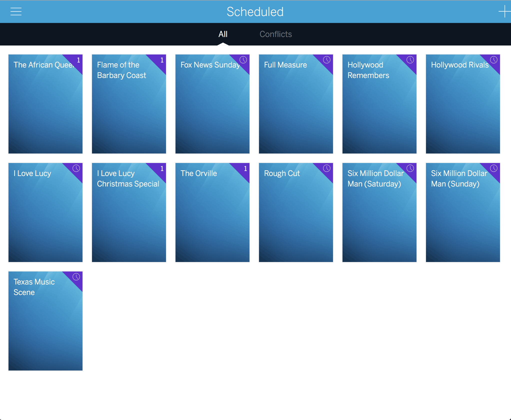This screenshot has height=420, width=511.
Task: Click count badge on Flame of Barbary Coast
Action: pos(162,60)
